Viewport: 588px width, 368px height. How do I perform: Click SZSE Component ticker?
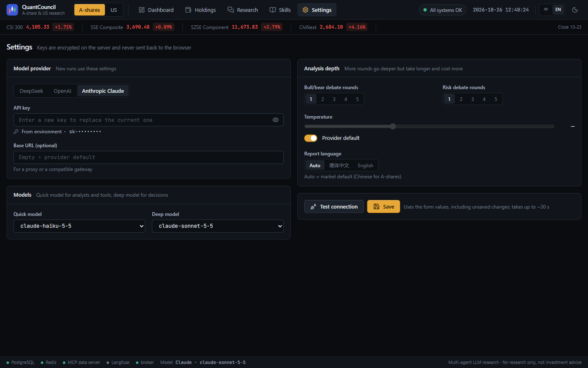[x=236, y=27]
